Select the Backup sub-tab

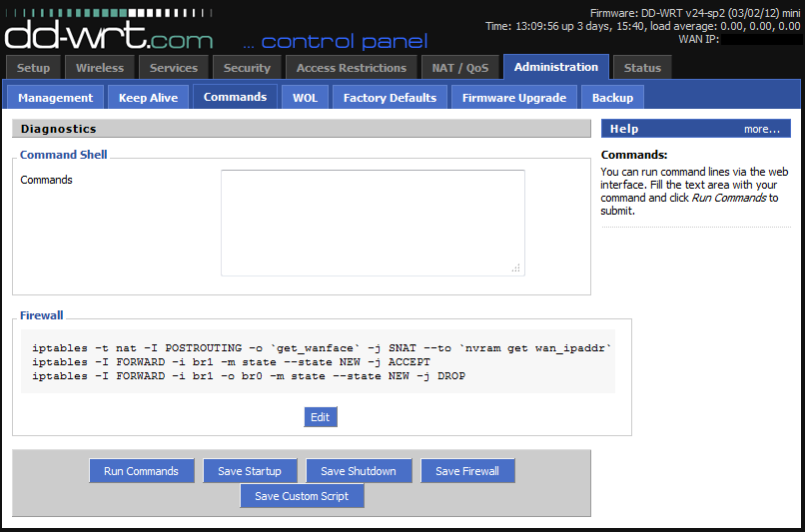pyautogui.click(x=612, y=98)
